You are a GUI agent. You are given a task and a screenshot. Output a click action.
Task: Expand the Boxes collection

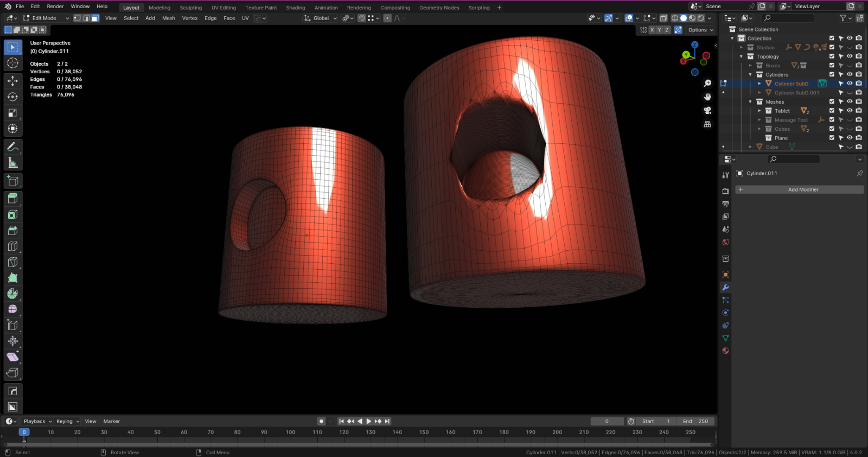pyautogui.click(x=750, y=66)
